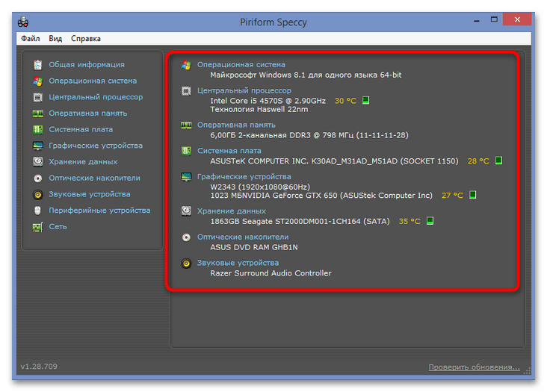
Task: Click the monitor icon beside sidebar Графические устройства
Action: click(37, 146)
